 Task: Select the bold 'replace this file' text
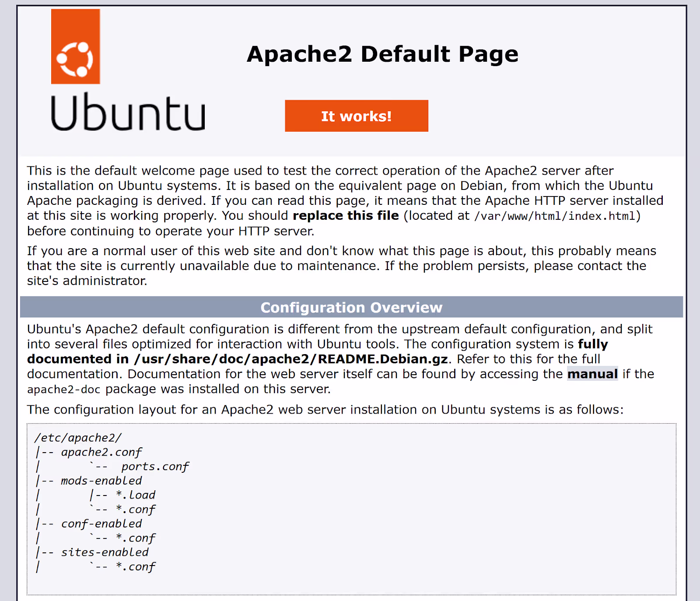pos(346,215)
